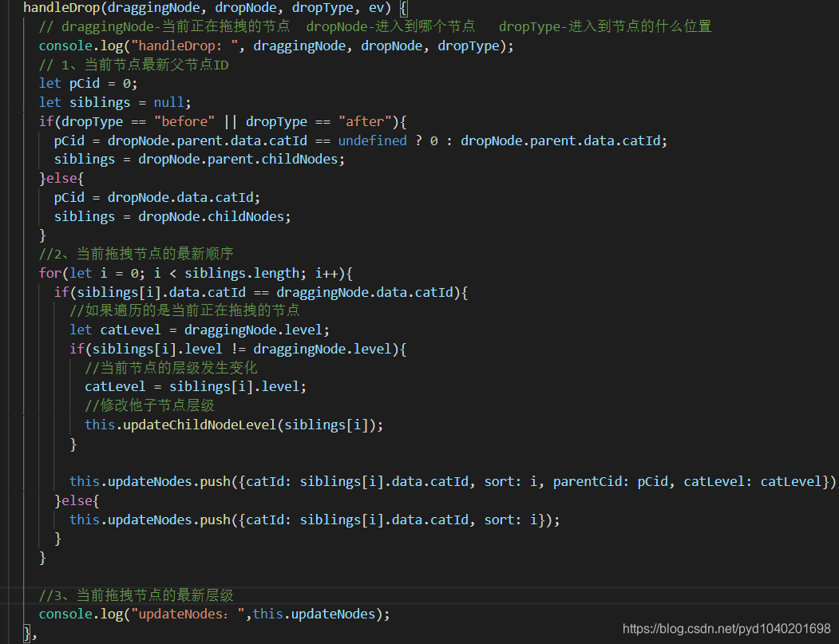Click the first '}else{' after the childNodes line

point(61,178)
